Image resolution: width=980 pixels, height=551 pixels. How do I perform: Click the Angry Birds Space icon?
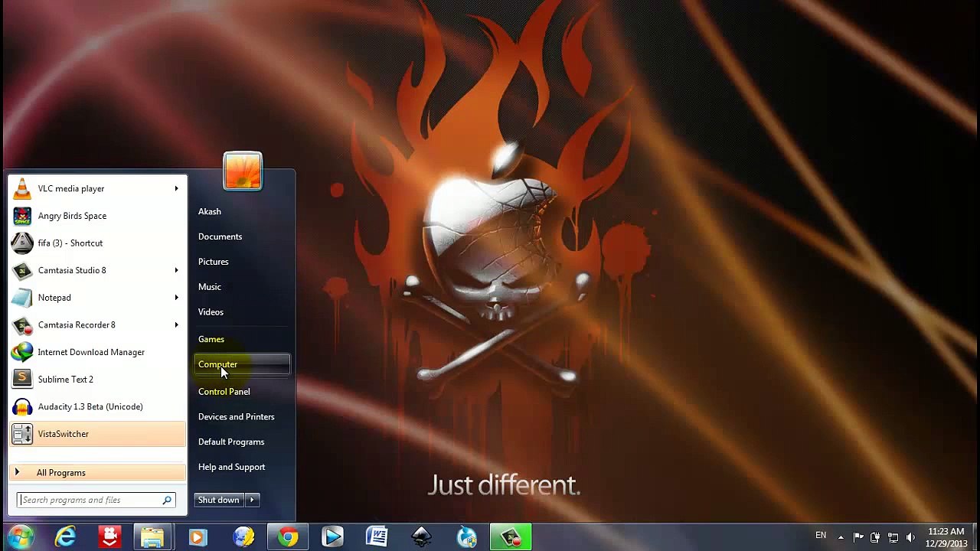22,216
